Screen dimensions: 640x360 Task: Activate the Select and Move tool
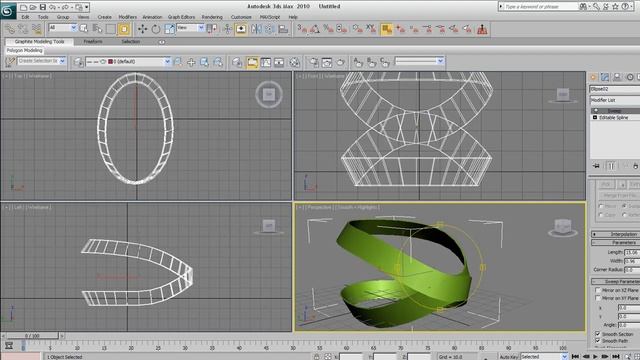click(142, 29)
